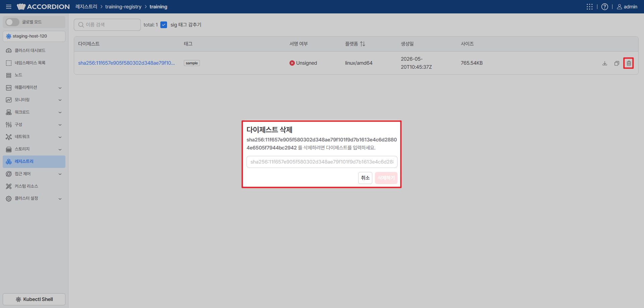Open the hamburger menu icon

click(x=9, y=7)
